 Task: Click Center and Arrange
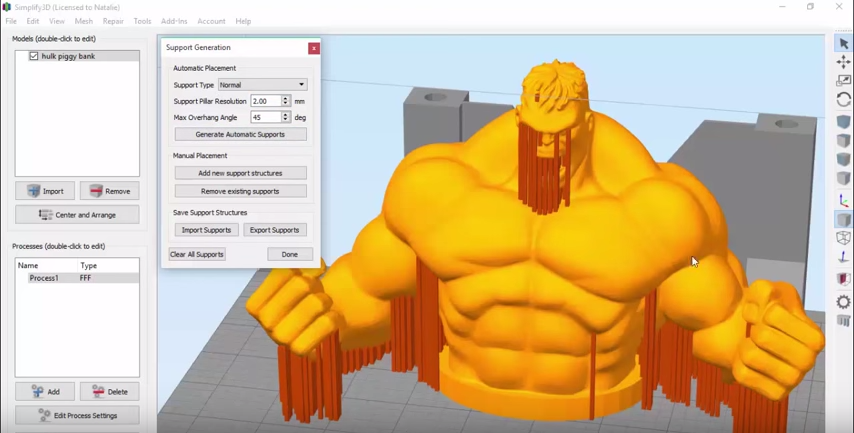(x=77, y=215)
